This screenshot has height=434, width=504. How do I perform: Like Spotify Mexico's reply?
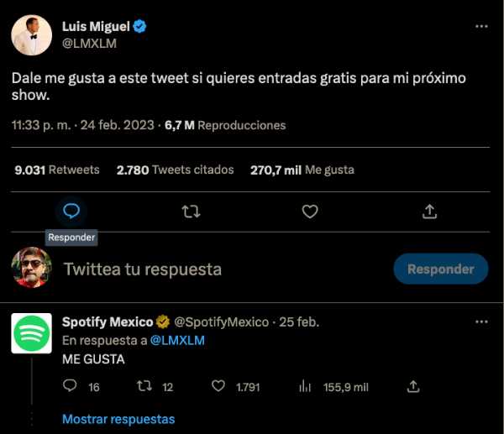tap(218, 386)
